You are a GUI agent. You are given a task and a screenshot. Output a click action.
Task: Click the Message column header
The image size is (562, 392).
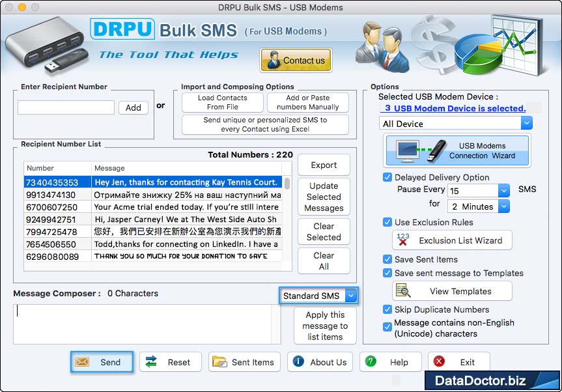tap(187, 168)
